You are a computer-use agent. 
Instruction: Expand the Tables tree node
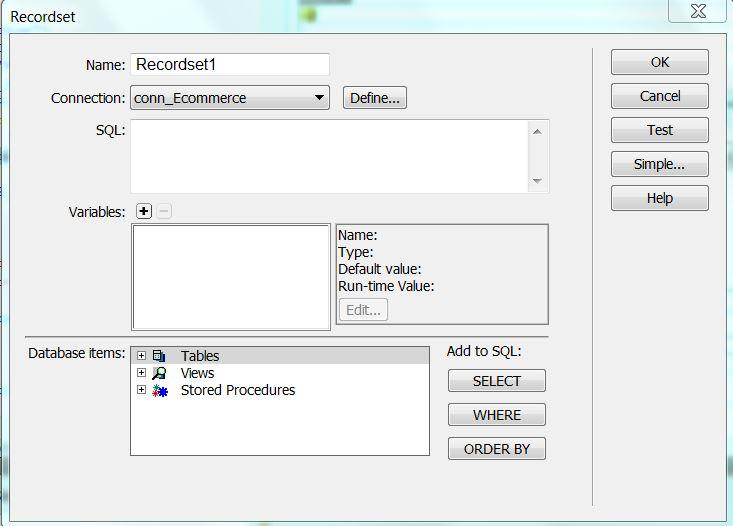point(141,356)
